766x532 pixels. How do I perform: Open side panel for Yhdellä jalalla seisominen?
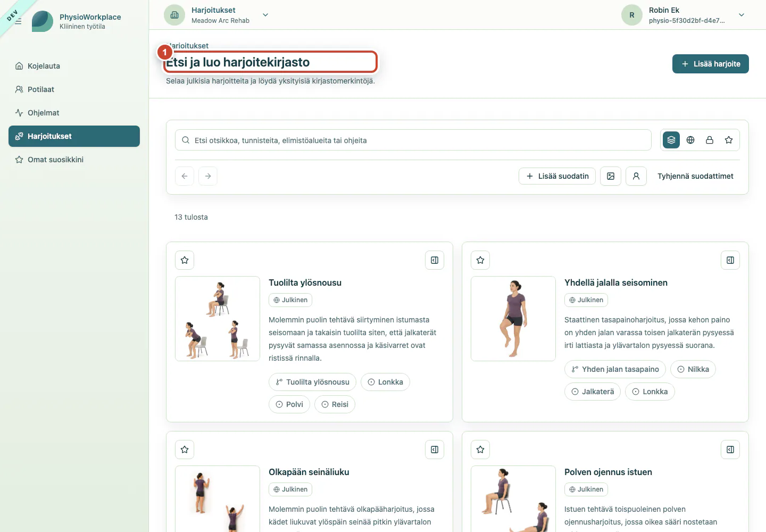click(x=730, y=260)
